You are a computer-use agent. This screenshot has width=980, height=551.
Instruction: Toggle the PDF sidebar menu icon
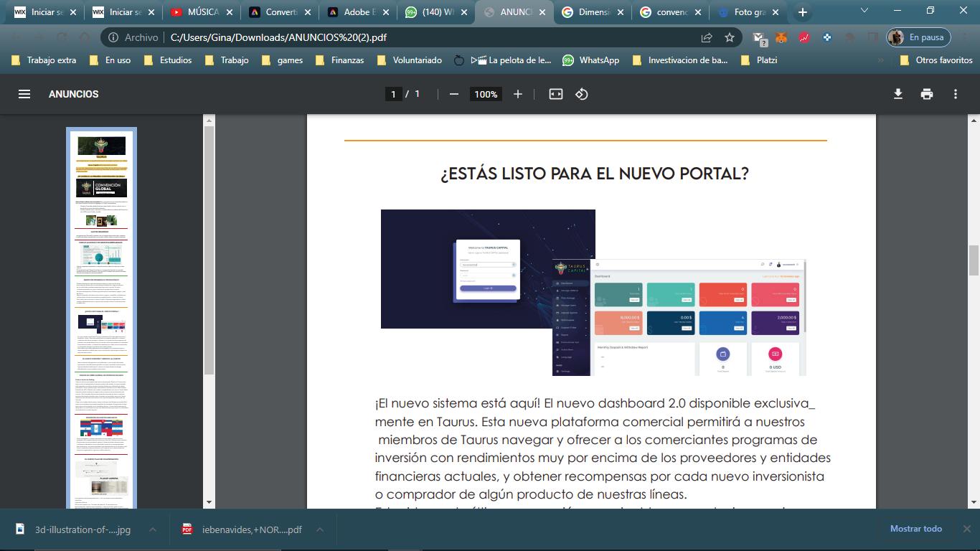click(x=24, y=94)
